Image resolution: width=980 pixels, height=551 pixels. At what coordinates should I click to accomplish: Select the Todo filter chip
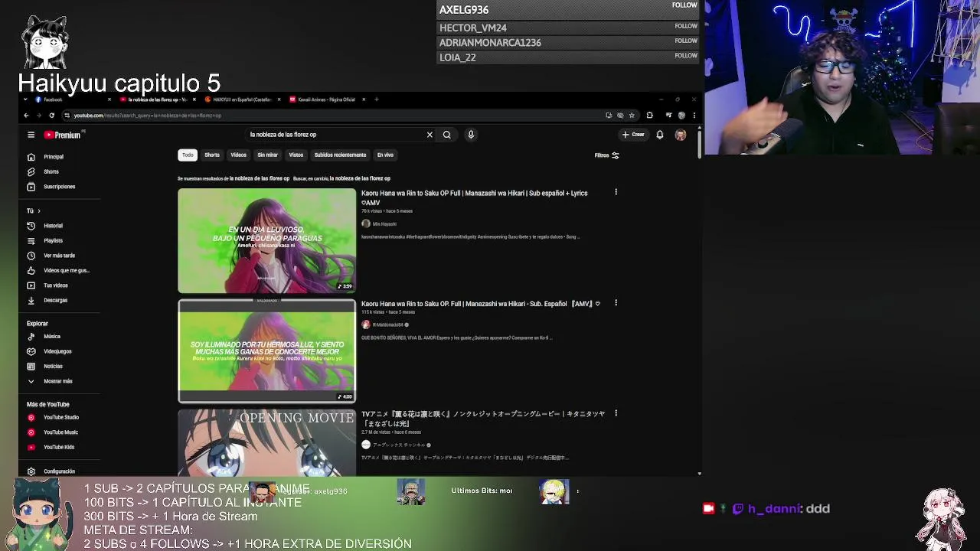coord(188,155)
